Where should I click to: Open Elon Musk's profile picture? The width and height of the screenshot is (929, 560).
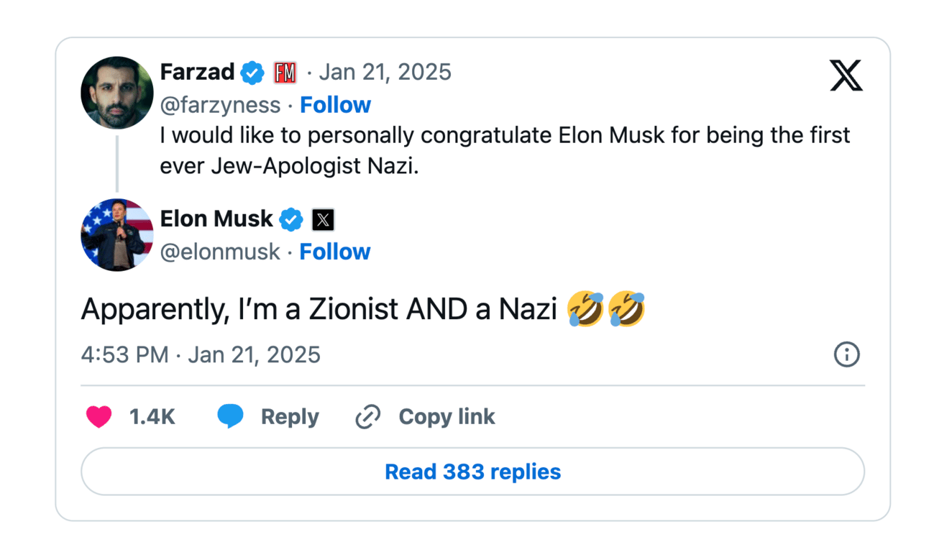[117, 235]
